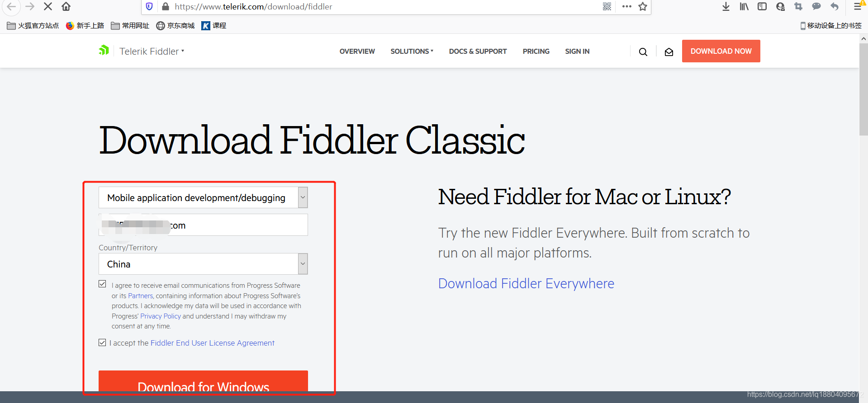Bookmark this page with the star icon
The image size is (868, 403).
tap(643, 6)
